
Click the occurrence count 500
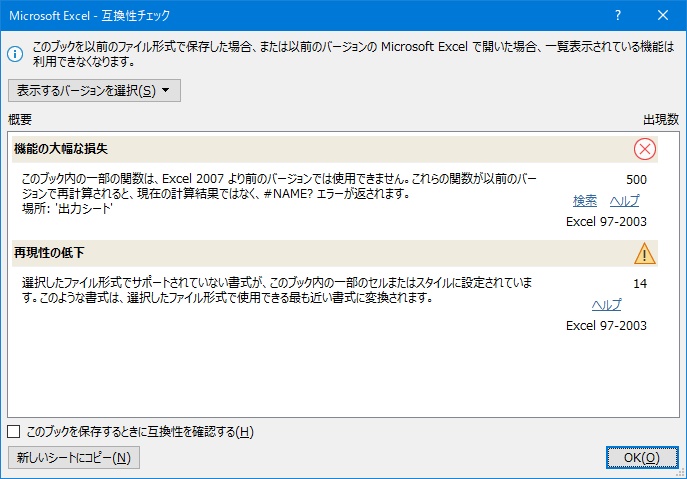pos(636,180)
